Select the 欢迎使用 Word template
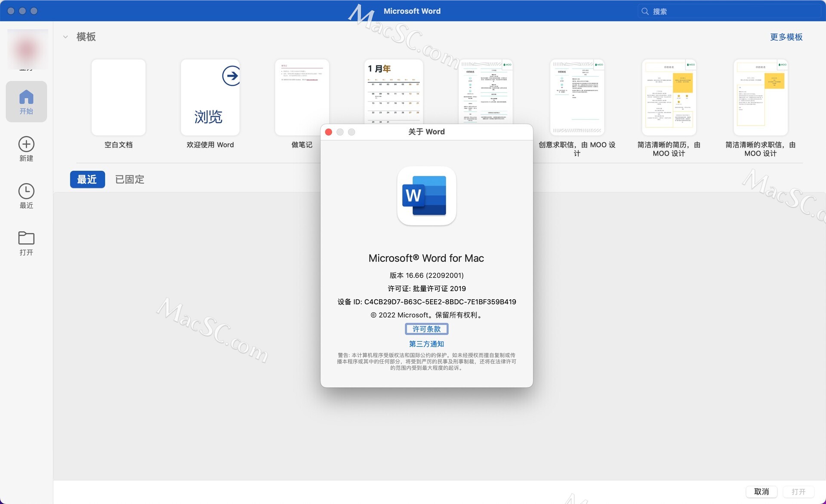 pos(210,97)
